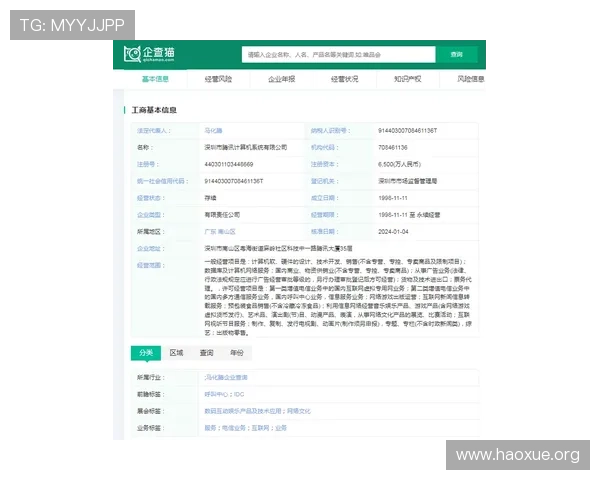Click the 呼叫中心 tag link
The height and width of the screenshot is (480, 600).
click(216, 394)
